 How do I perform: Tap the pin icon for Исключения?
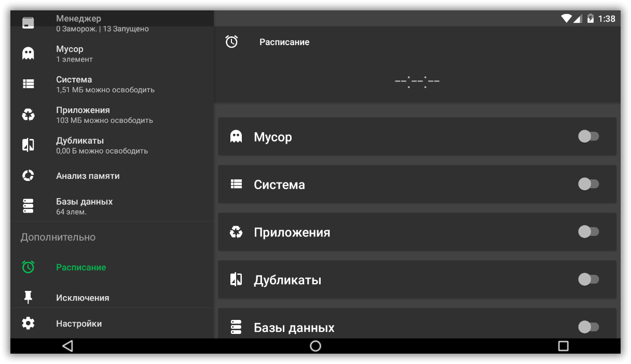[28, 297]
